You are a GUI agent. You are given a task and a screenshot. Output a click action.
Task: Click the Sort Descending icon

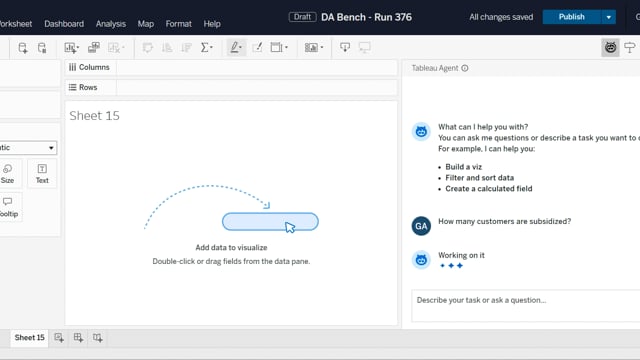pos(186,48)
